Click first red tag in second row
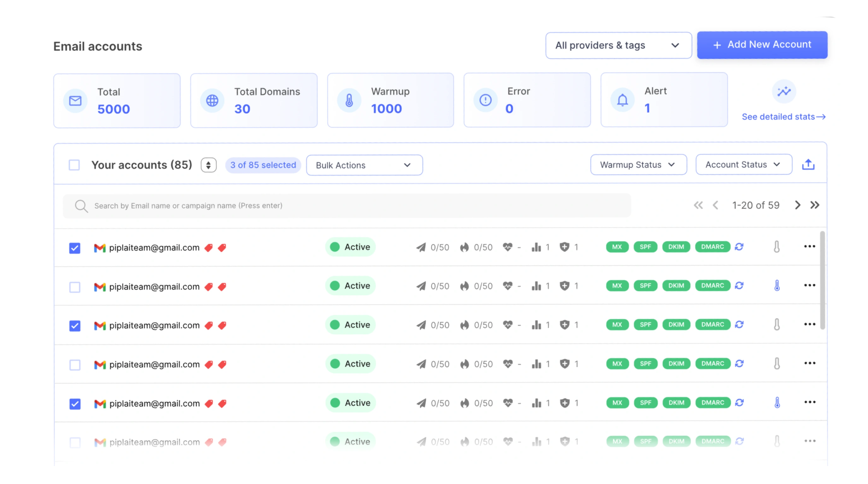This screenshot has width=868, height=484. coord(209,287)
